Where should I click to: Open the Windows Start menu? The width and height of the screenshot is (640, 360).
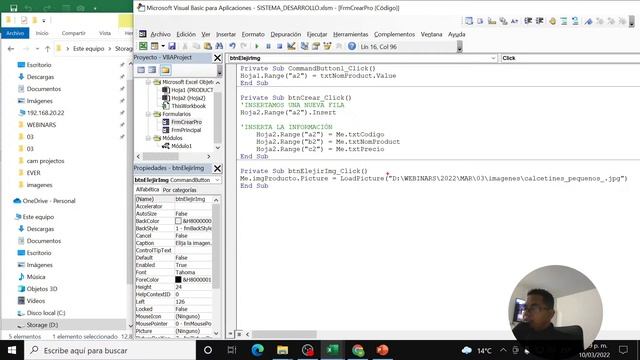tap(12, 350)
